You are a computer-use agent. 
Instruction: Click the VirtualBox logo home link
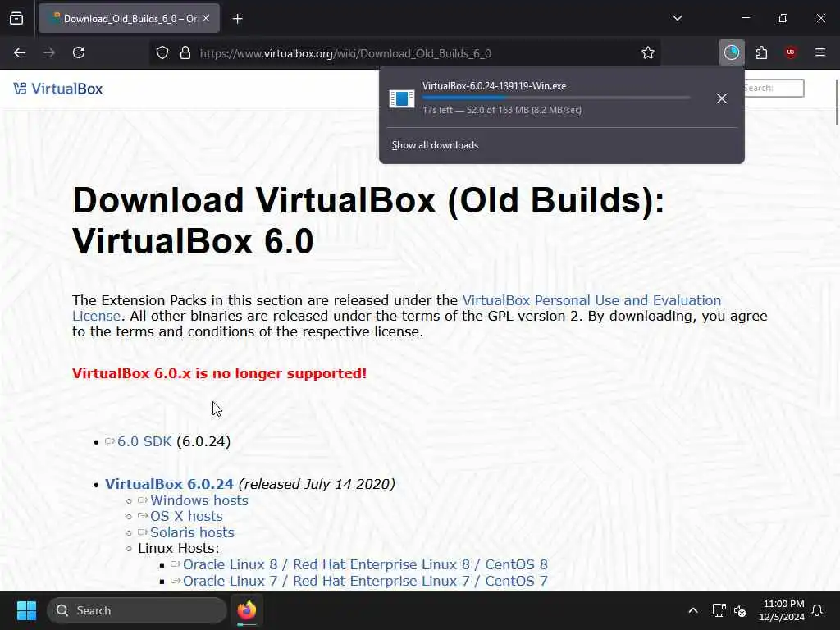click(x=58, y=89)
